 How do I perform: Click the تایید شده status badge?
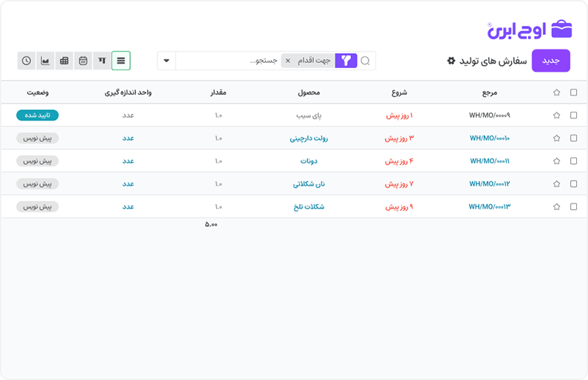(x=37, y=115)
